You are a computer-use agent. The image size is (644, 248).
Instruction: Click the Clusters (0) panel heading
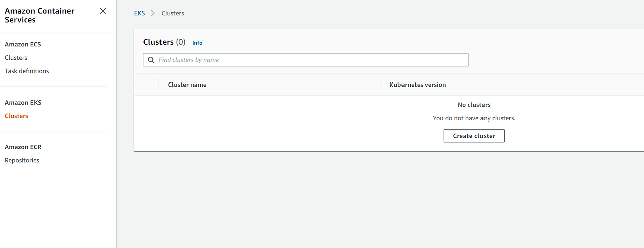[164, 42]
